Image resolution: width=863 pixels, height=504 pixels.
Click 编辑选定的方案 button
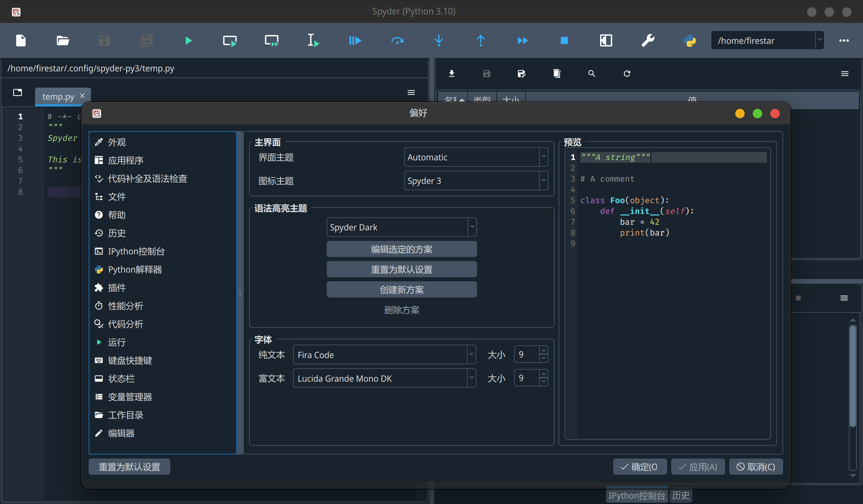point(401,249)
